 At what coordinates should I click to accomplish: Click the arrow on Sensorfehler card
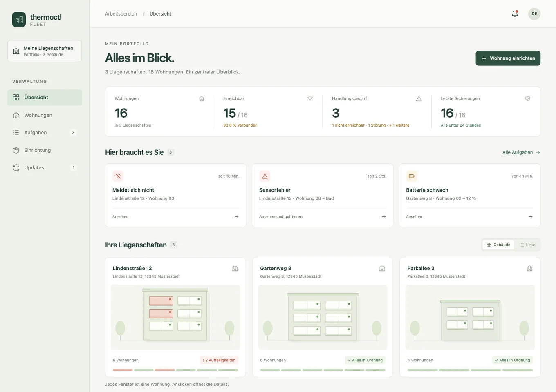[x=384, y=217]
